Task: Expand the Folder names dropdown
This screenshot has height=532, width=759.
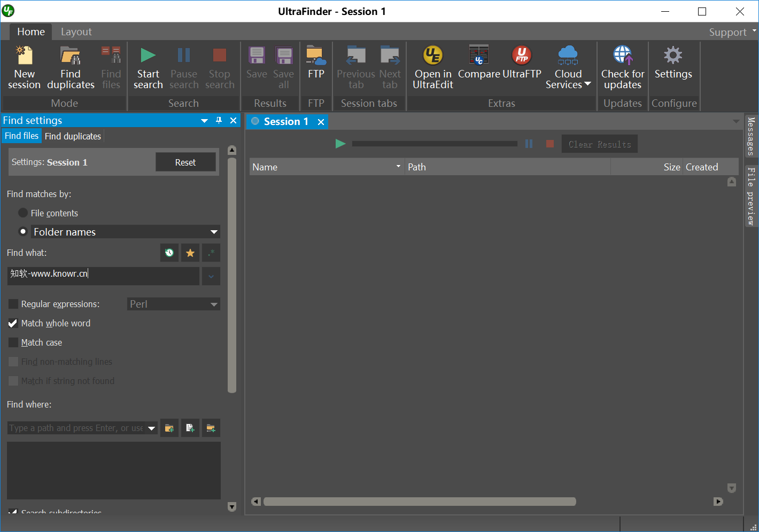Action: 214,232
